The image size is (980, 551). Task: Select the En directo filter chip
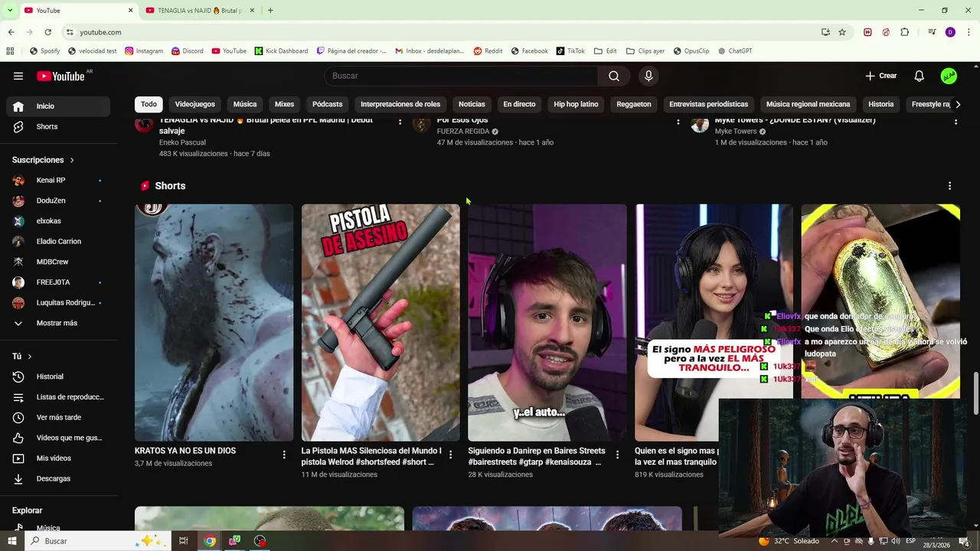point(519,104)
